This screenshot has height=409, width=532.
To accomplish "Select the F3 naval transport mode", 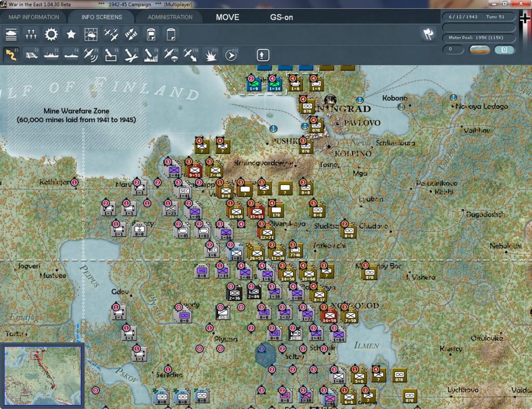I will point(51,55).
